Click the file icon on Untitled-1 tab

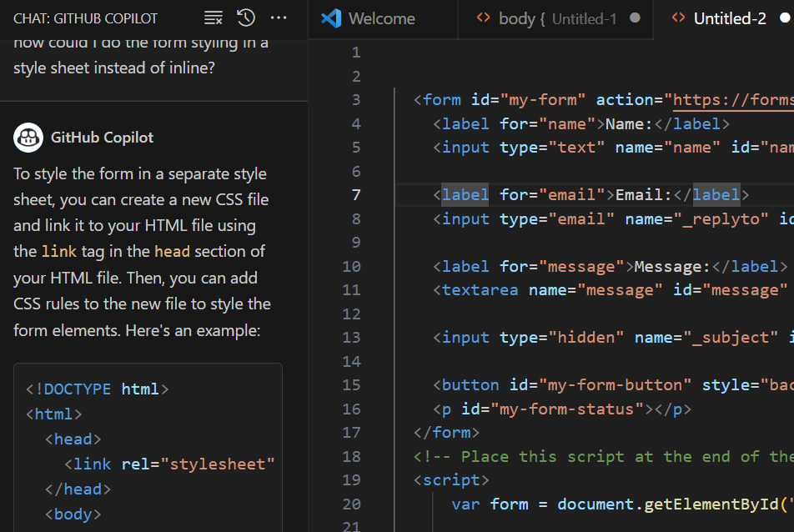pyautogui.click(x=483, y=18)
